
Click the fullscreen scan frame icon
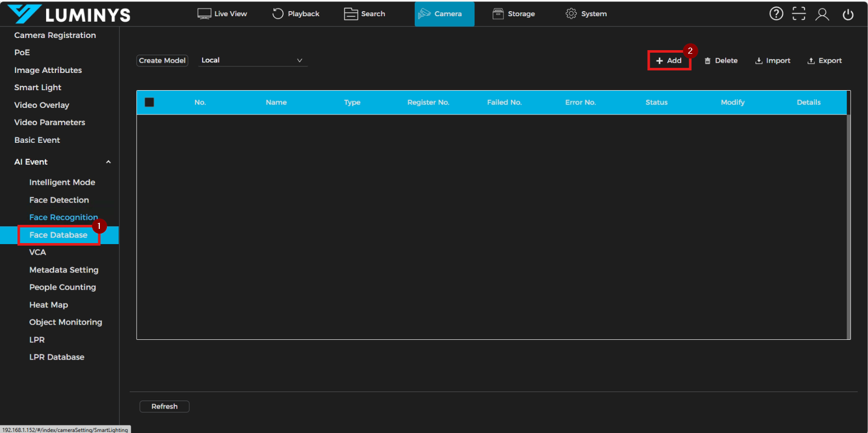pos(799,14)
